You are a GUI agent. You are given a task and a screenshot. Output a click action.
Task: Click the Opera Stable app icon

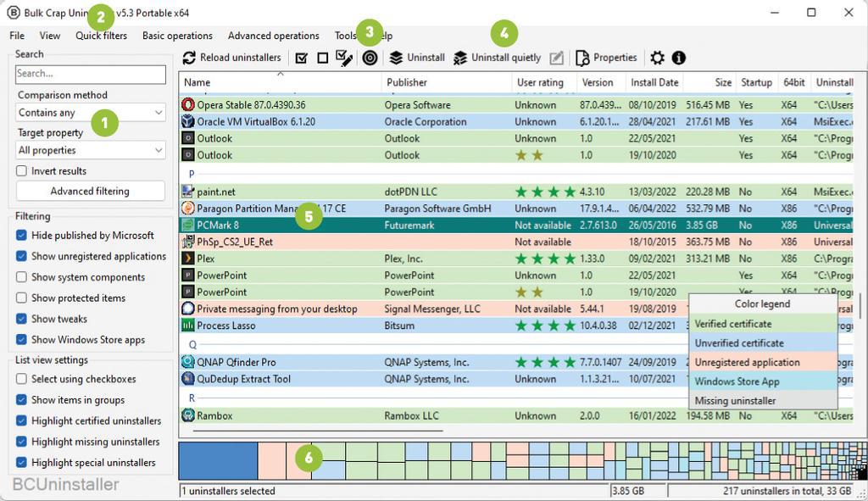188,104
